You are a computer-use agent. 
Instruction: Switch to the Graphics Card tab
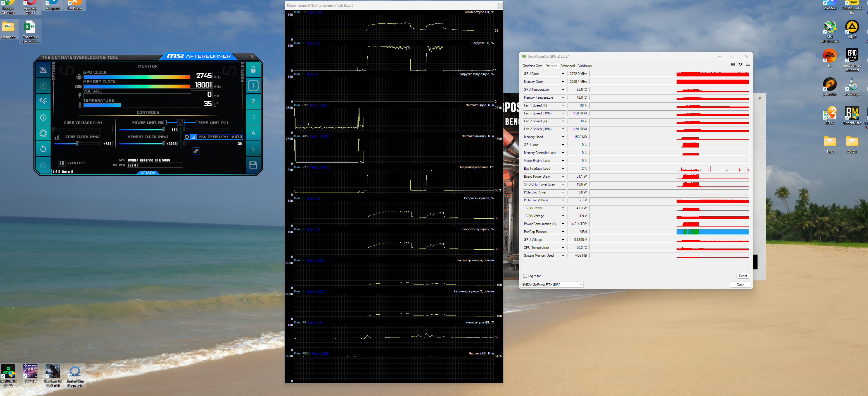tap(532, 66)
